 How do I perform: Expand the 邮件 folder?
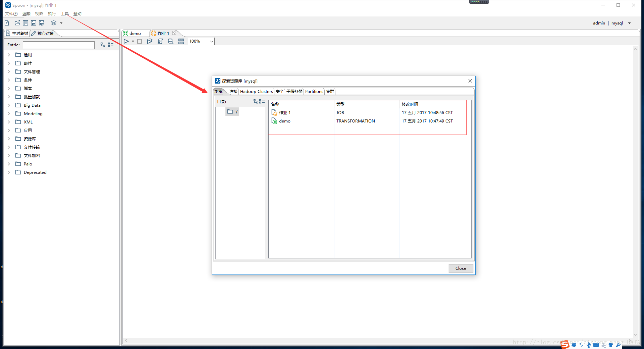coord(9,63)
